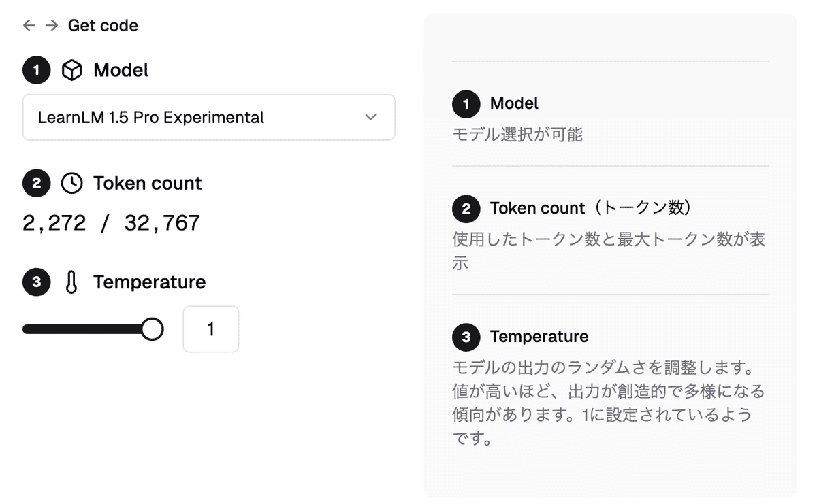Click the Model cube icon

[71, 70]
